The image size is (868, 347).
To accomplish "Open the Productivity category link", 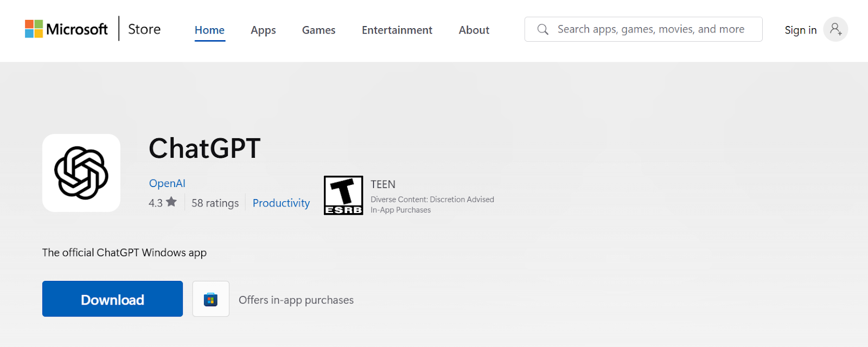I will [281, 203].
